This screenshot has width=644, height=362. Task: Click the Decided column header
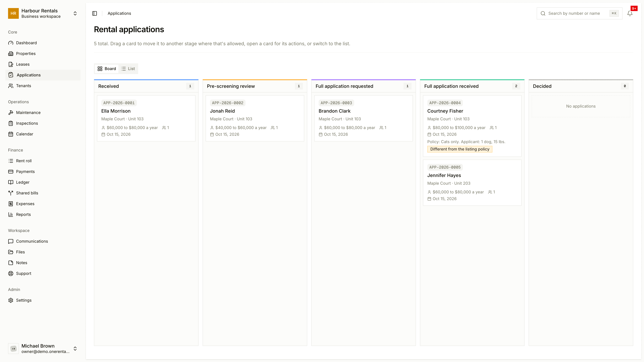[x=581, y=86]
